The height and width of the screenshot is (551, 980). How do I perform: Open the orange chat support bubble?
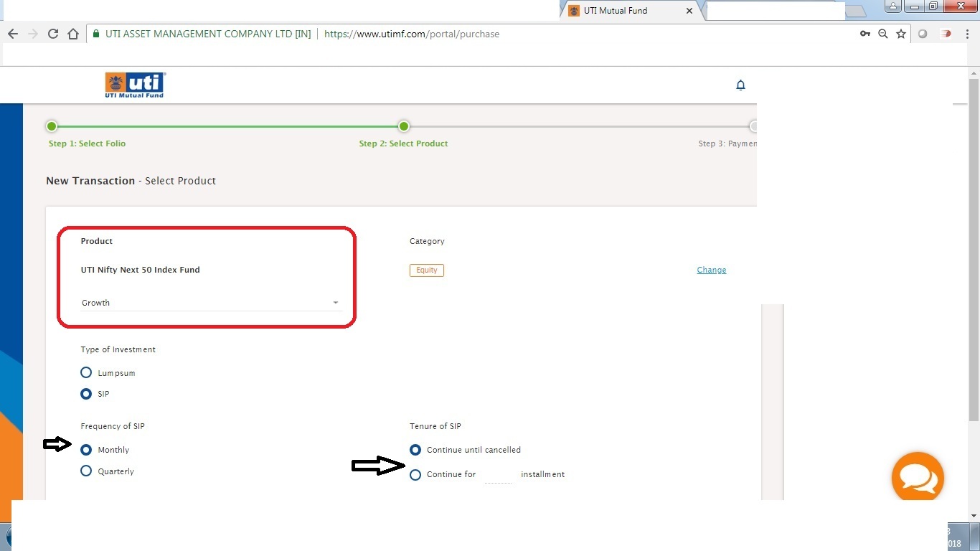click(918, 477)
